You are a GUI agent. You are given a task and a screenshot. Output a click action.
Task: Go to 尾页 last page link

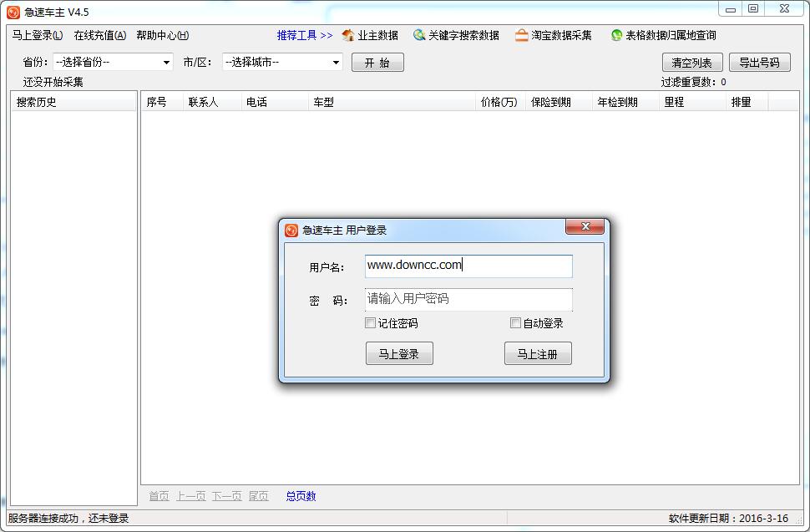coord(258,496)
